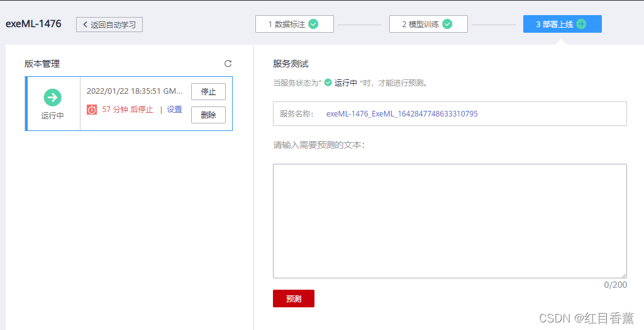Delete the version with 删除 button
644x330 pixels.
(208, 115)
